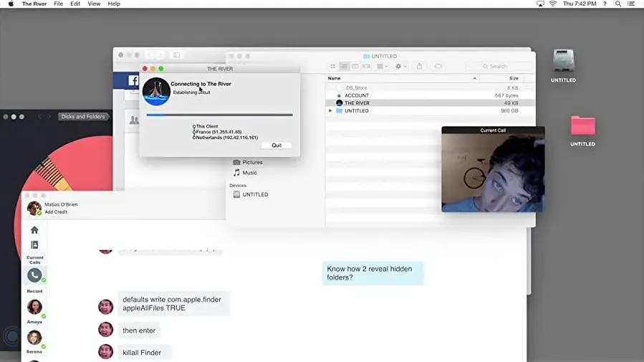Click the Facebook logo in browser window

(x=133, y=80)
